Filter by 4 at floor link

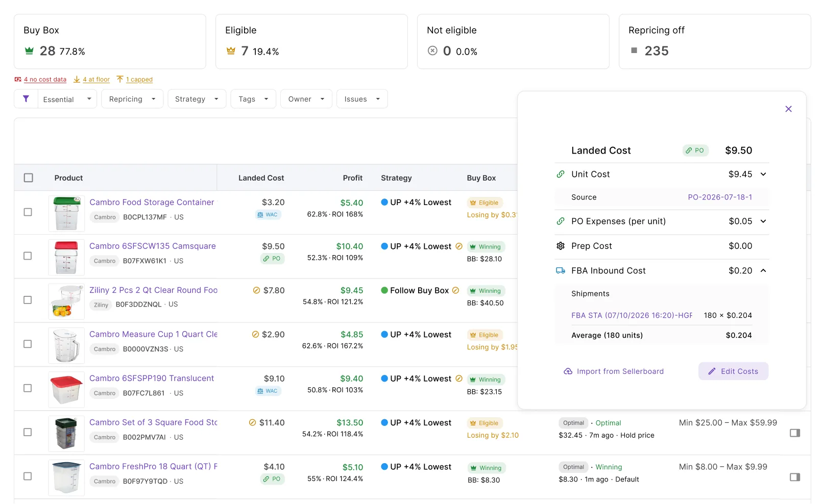point(96,80)
